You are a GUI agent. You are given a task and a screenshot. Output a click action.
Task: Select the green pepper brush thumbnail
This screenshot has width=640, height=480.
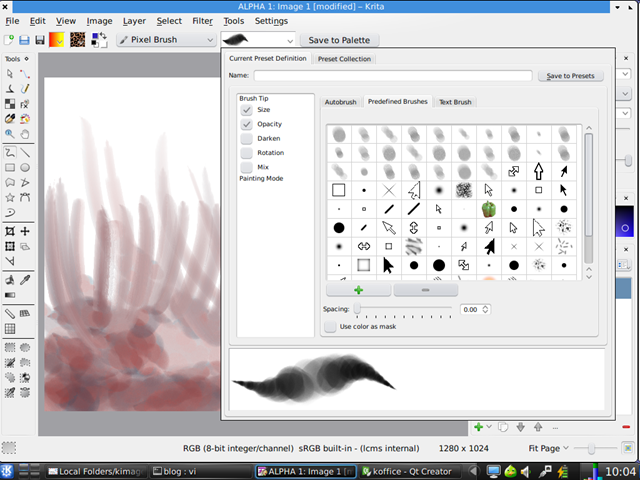pyautogui.click(x=489, y=209)
